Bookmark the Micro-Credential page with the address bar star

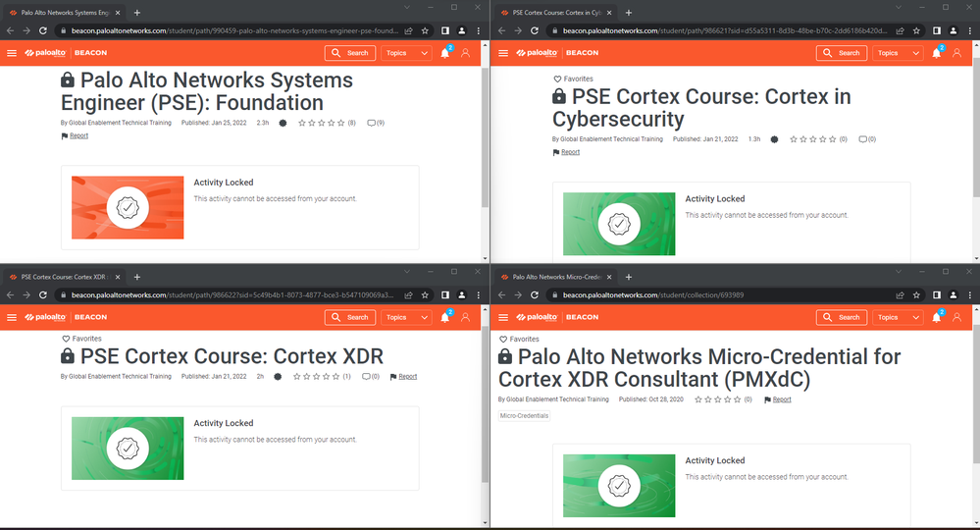(x=915, y=294)
